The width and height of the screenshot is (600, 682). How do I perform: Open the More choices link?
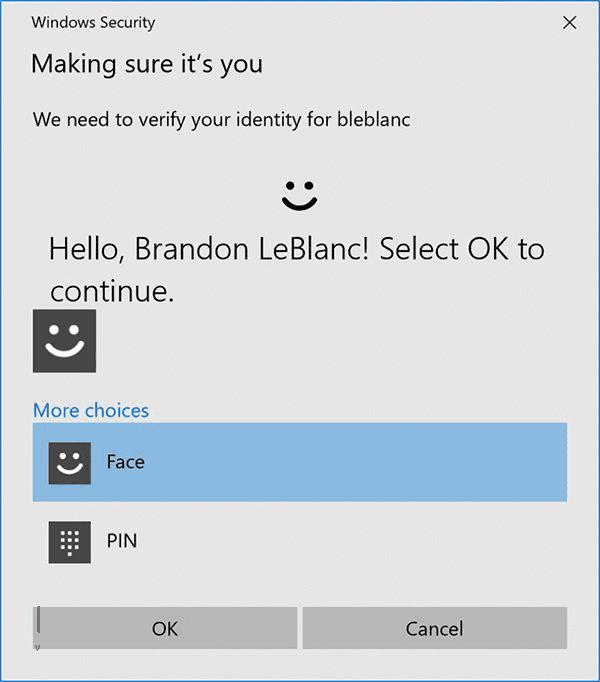[91, 411]
